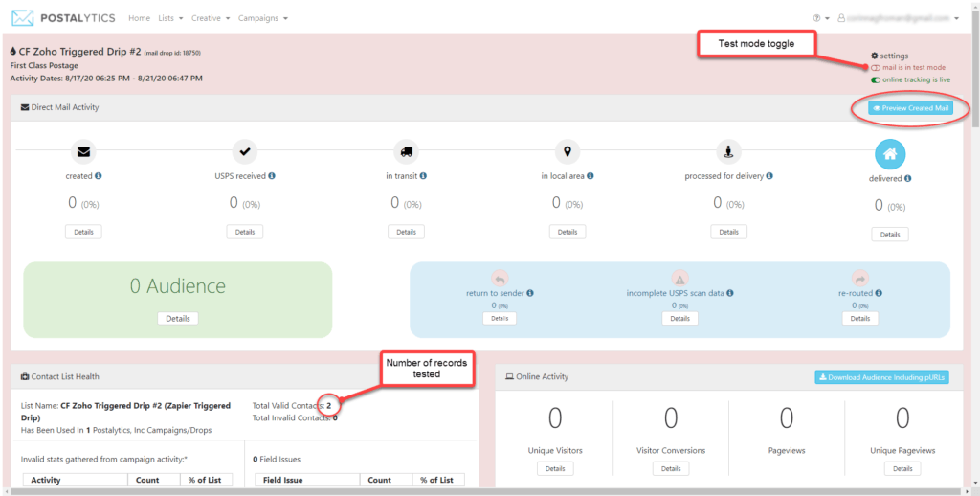Screen dimensions: 980x496
Task: Open Details under 0 Audience
Action: click(177, 318)
